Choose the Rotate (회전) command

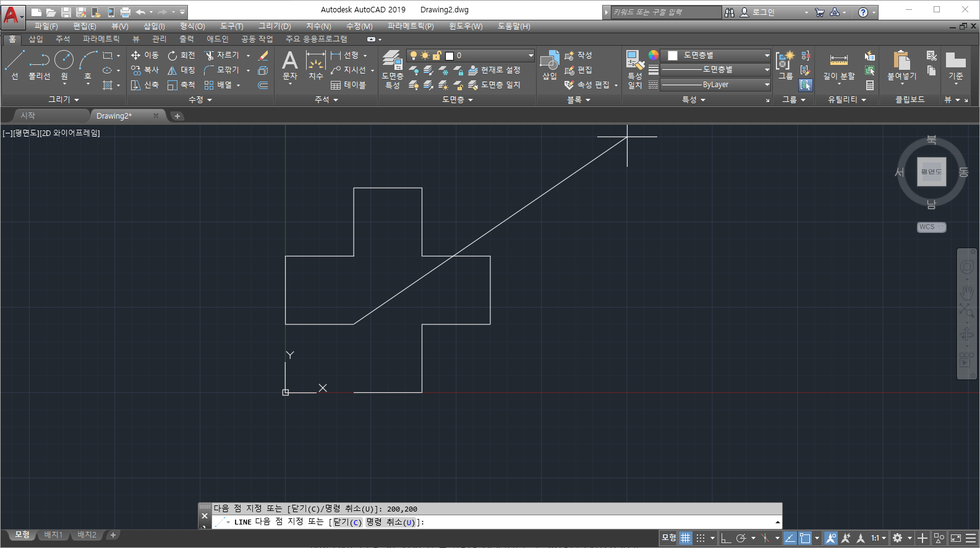click(181, 55)
